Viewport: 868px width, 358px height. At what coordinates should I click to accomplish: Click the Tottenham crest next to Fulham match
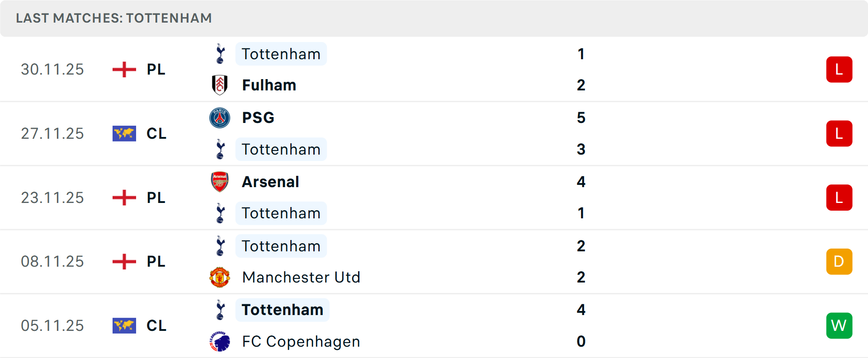pos(220,54)
